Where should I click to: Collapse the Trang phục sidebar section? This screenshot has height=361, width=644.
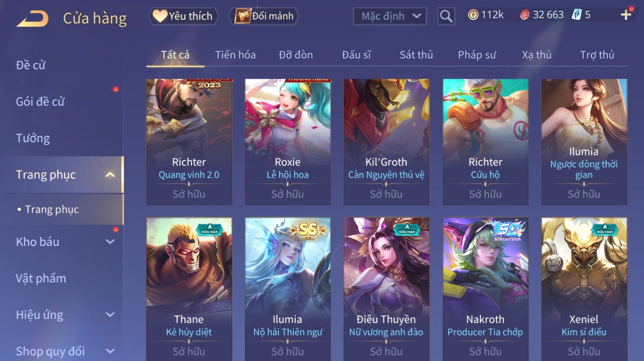point(110,175)
